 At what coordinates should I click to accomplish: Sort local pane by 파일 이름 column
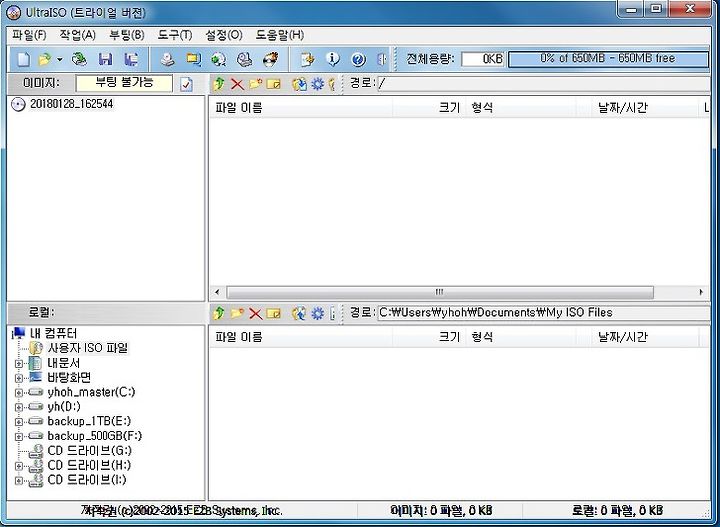tap(301, 337)
